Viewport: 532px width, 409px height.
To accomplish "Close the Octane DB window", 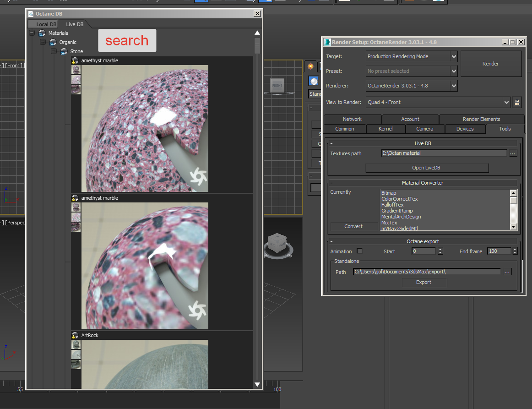I will (257, 14).
